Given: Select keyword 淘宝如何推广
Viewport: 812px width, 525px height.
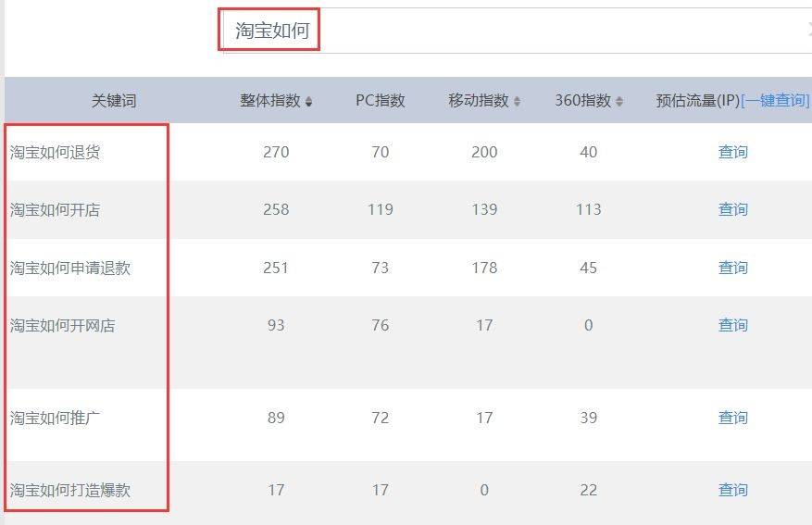Looking at the screenshot, I should tap(55, 418).
